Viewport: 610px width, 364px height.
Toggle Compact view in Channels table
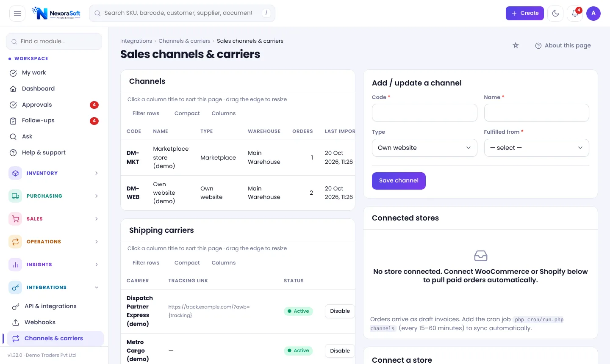click(x=187, y=113)
